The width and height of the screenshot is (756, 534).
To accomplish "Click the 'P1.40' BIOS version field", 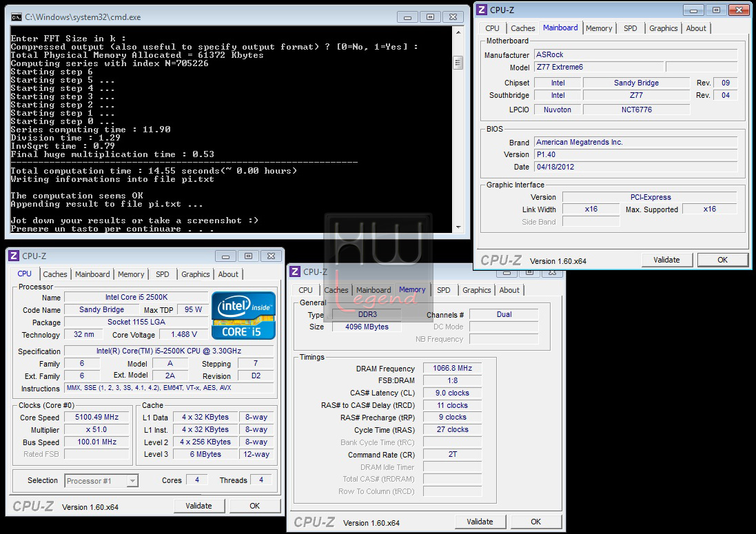I will pos(636,154).
